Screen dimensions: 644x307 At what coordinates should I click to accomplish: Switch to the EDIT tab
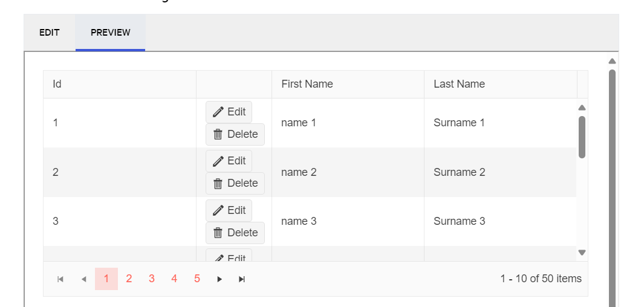pyautogui.click(x=50, y=33)
